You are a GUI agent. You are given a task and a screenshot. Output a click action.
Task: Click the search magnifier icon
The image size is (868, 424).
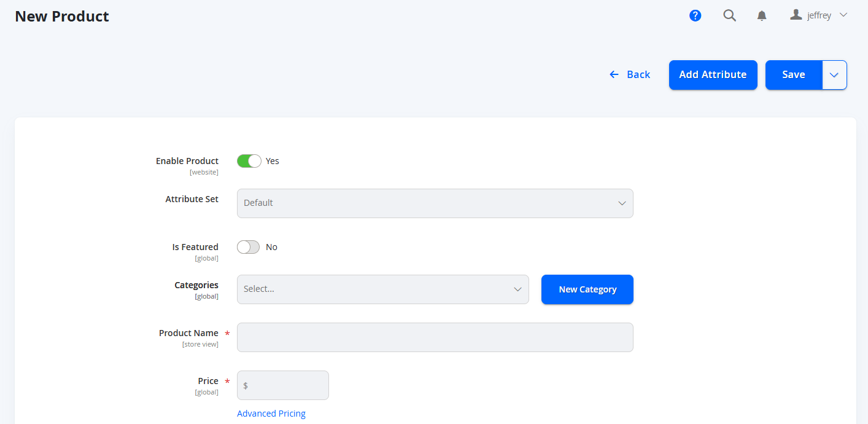pyautogui.click(x=729, y=15)
